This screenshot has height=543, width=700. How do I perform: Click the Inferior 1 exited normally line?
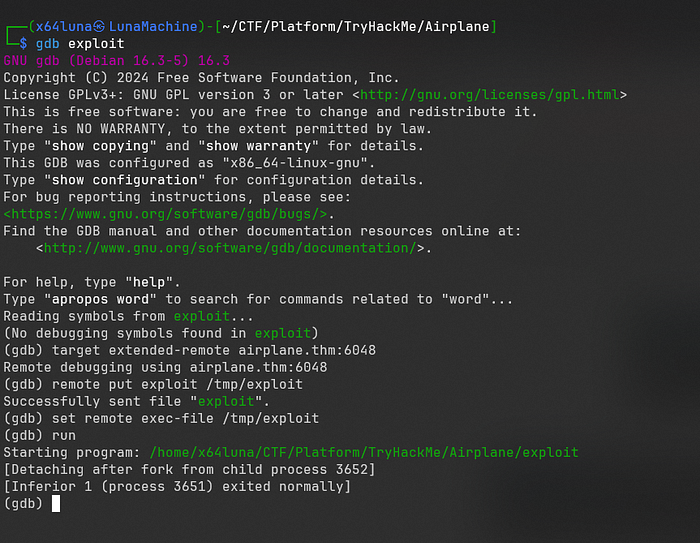point(177,486)
